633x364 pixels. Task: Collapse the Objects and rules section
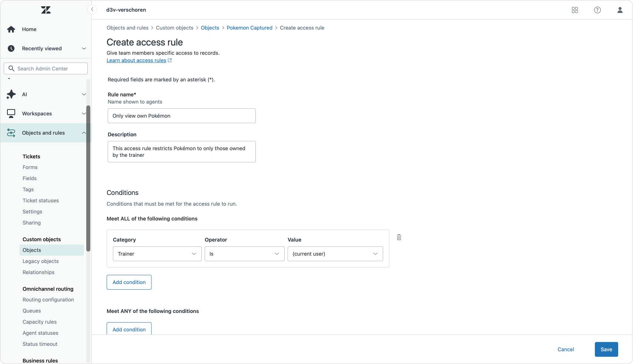(x=84, y=133)
